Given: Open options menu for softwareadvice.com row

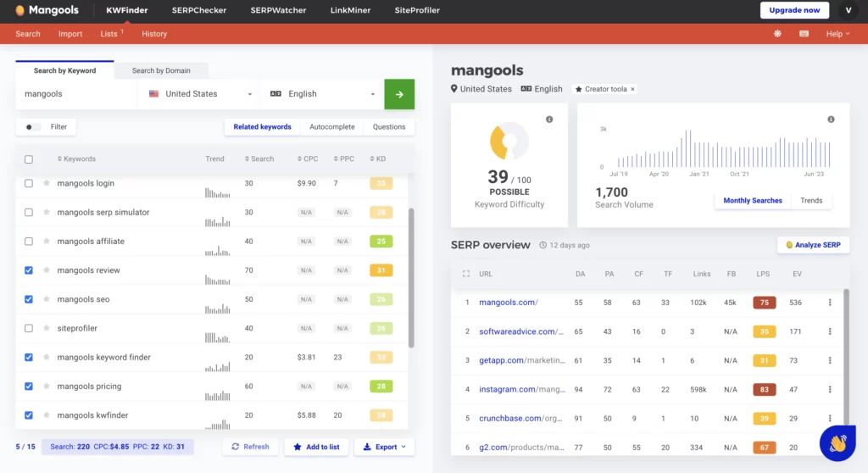Looking at the screenshot, I should click(830, 331).
